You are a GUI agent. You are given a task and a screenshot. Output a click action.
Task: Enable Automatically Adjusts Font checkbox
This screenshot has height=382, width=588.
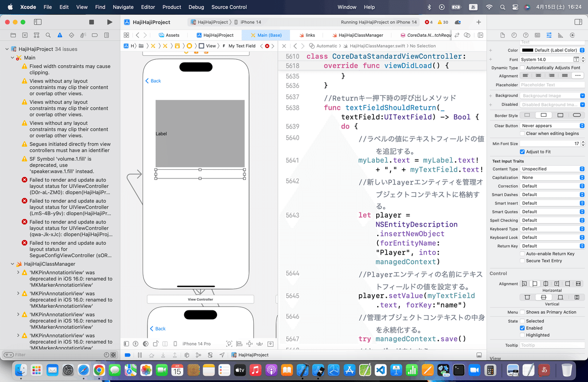point(522,68)
